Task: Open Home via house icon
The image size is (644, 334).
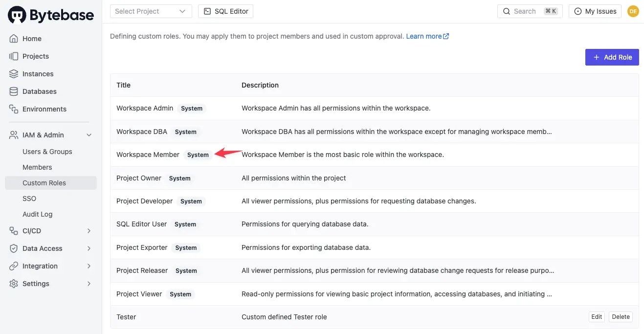Action: pyautogui.click(x=14, y=39)
